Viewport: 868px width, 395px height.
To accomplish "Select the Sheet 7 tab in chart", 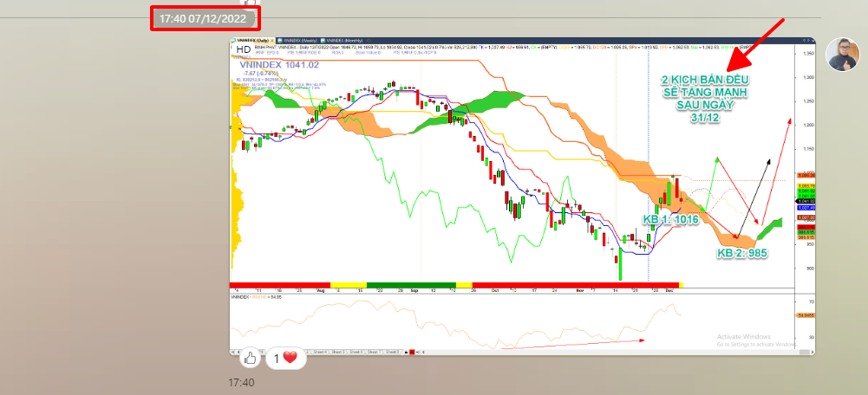I will [375, 352].
